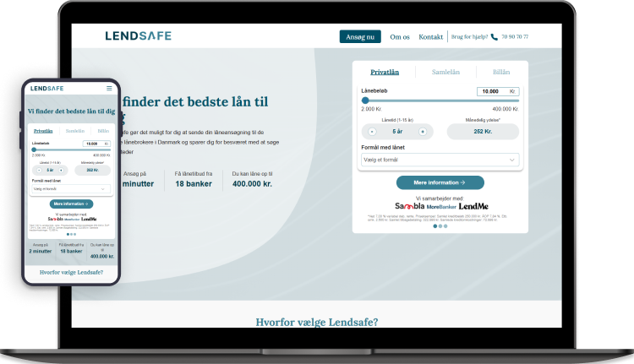This screenshot has width=634, height=364.
Task: Click the minus button beside 5 år on laptop
Action: [x=372, y=132]
